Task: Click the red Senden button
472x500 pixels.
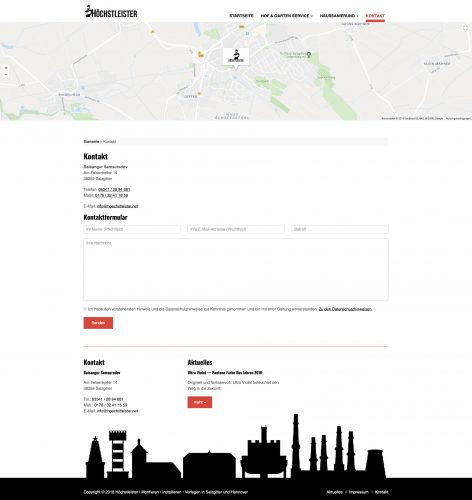Action: pyautogui.click(x=98, y=323)
